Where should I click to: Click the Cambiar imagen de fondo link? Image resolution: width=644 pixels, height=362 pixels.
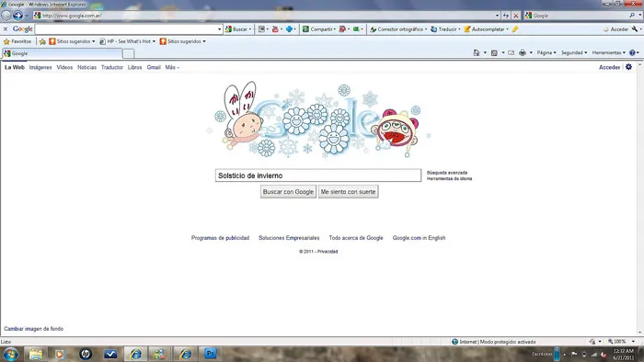[x=34, y=329]
